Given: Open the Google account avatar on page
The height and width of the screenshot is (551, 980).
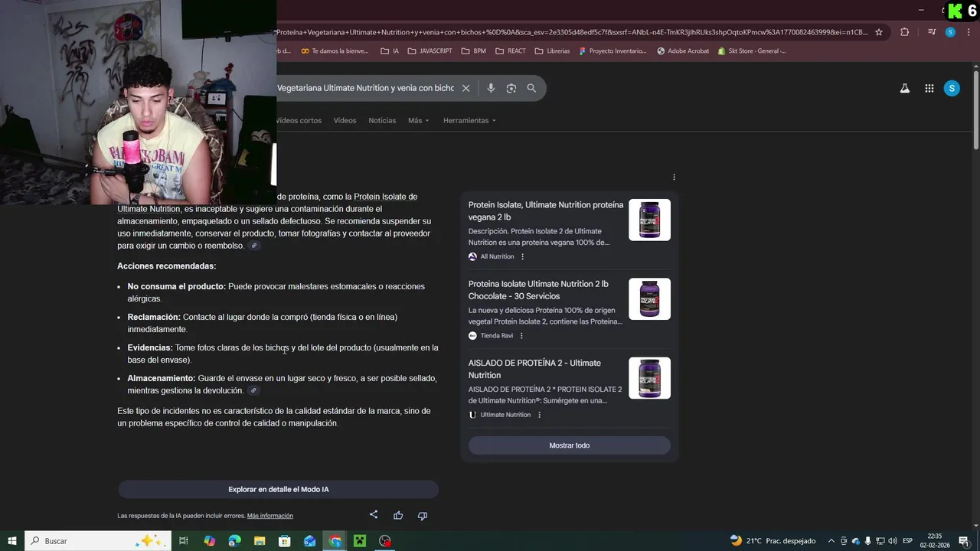Looking at the screenshot, I should (x=952, y=88).
